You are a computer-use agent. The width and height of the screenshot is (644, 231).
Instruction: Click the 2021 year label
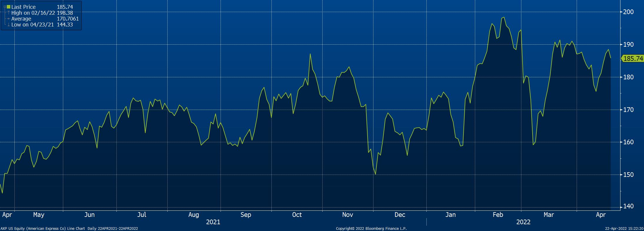[213, 222]
